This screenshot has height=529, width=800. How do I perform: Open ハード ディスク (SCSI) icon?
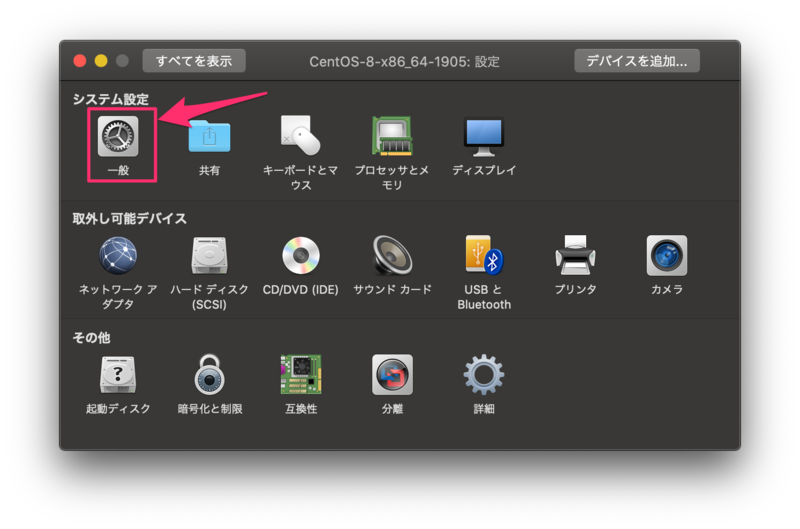pos(209,256)
